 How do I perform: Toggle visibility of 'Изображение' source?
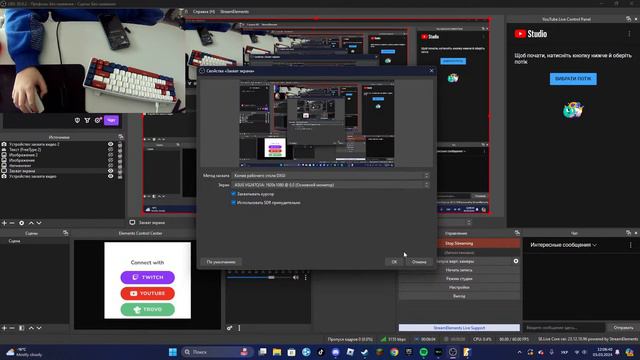(x=111, y=160)
